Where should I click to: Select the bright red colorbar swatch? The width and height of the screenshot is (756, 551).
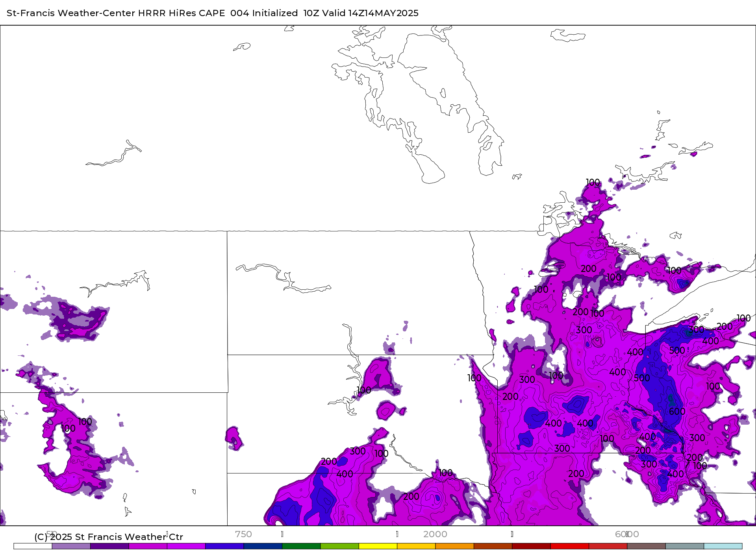pyautogui.click(x=570, y=546)
